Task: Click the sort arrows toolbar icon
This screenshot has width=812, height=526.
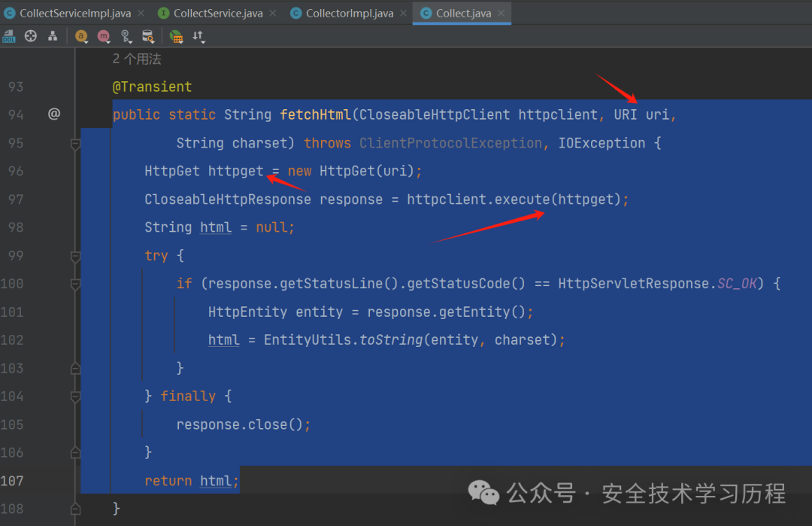Action: [x=198, y=36]
